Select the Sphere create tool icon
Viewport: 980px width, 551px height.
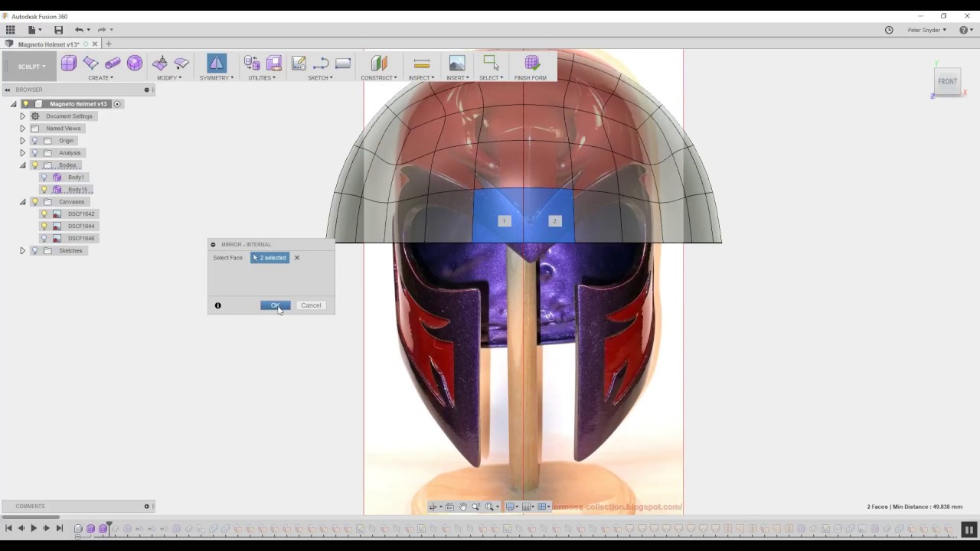(135, 64)
